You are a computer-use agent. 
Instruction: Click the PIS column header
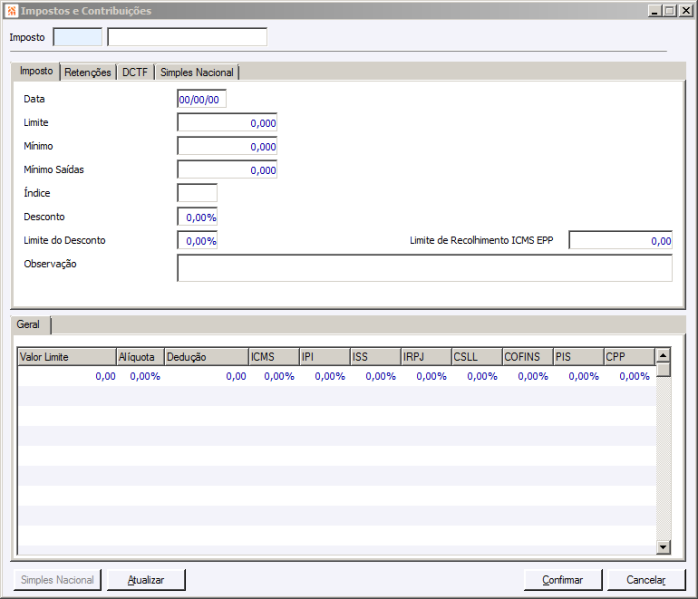tap(578, 357)
